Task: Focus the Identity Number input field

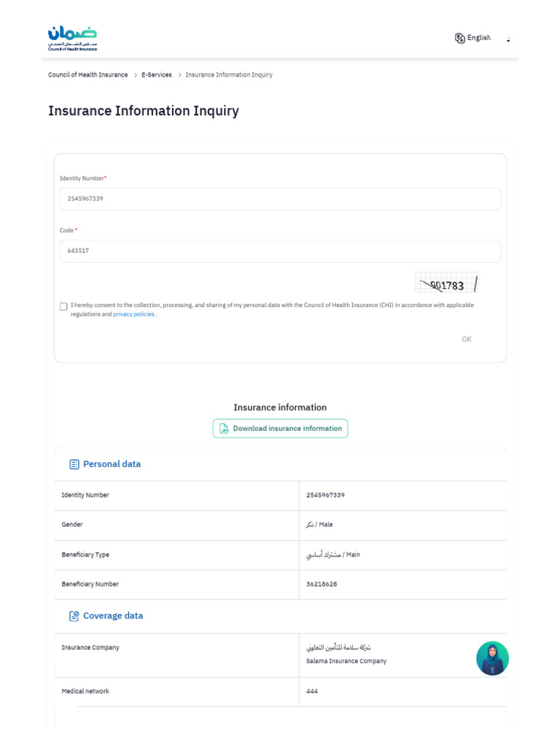Action: [280, 198]
